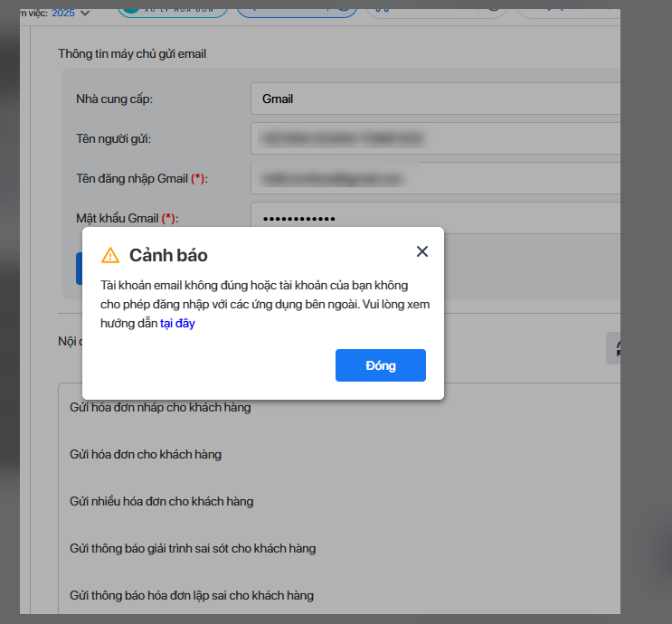Image resolution: width=672 pixels, height=624 pixels.
Task: Click the gray icon button right of dialog
Action: [x=615, y=349]
